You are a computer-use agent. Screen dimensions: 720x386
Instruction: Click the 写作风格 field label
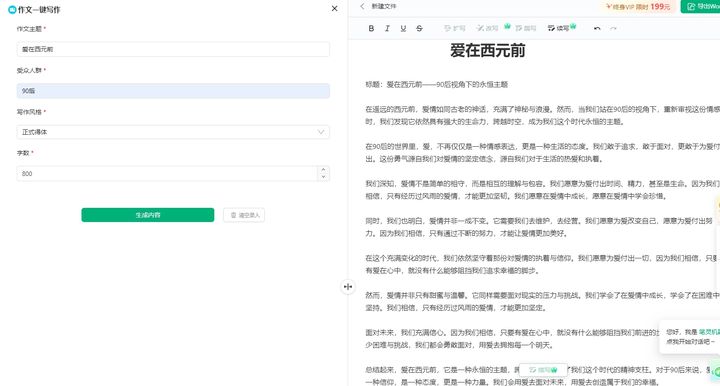(29, 112)
